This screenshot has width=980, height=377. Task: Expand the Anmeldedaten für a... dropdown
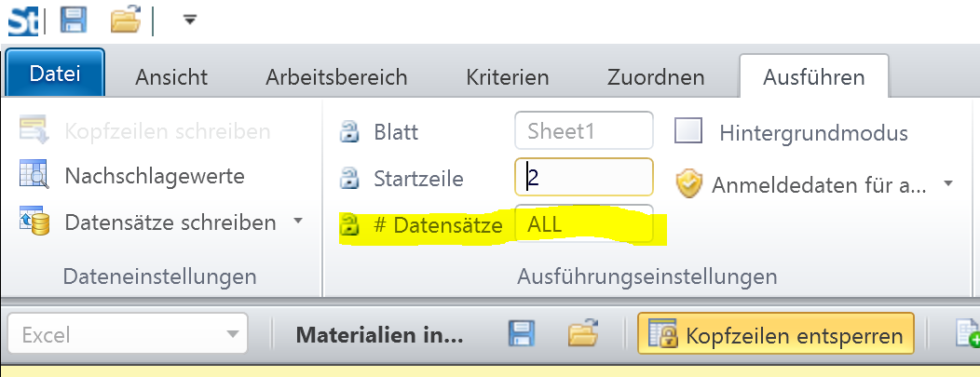[x=948, y=184]
